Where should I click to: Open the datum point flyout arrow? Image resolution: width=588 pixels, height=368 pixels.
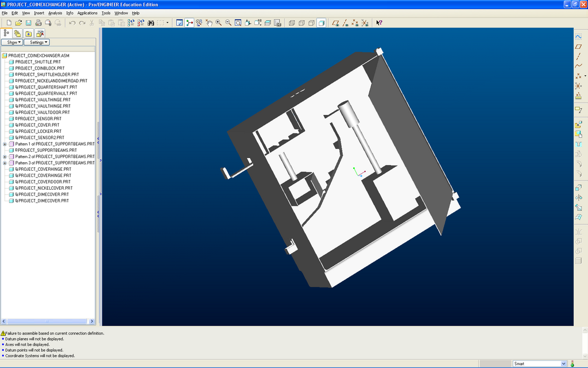pyautogui.click(x=585, y=76)
